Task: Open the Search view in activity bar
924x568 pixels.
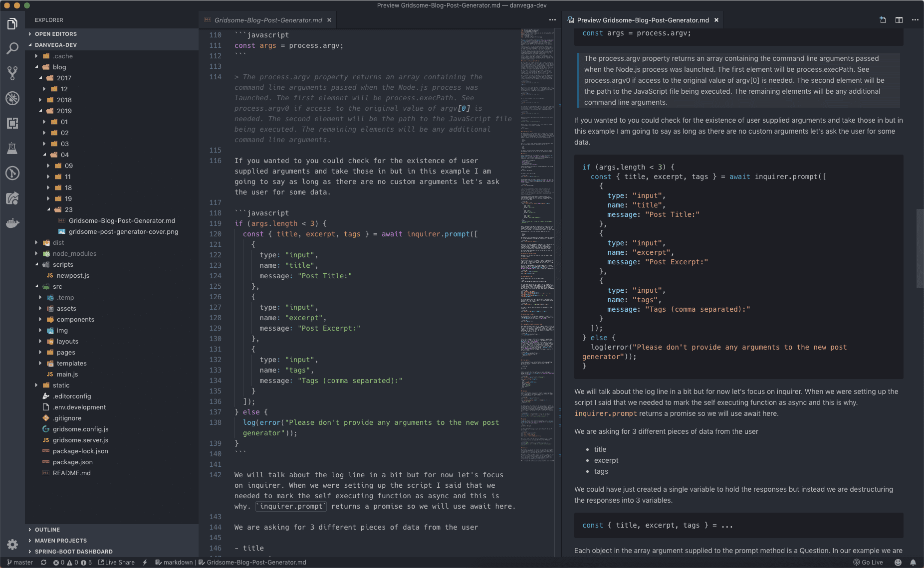Action: pyautogui.click(x=12, y=48)
